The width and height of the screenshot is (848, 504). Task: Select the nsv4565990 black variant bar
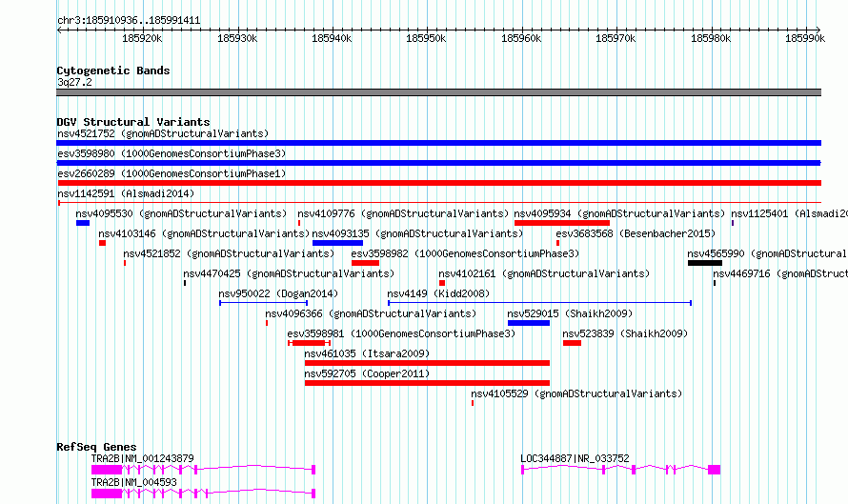coord(705,263)
